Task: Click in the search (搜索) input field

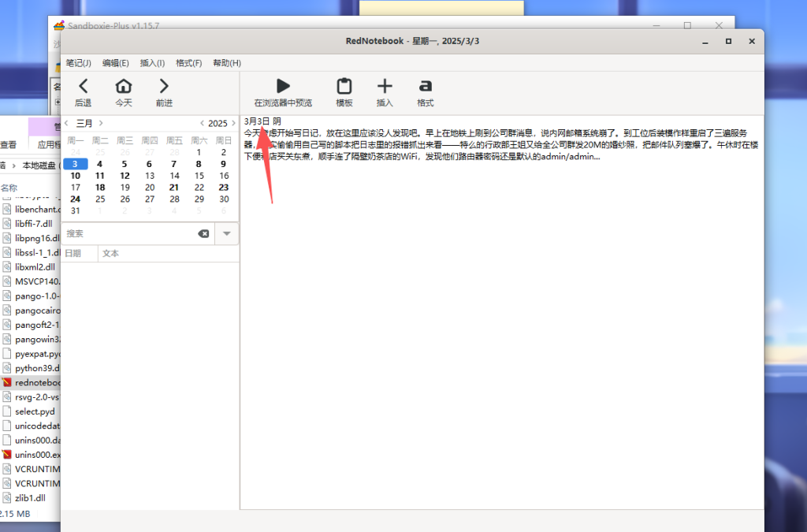Action: click(126, 234)
